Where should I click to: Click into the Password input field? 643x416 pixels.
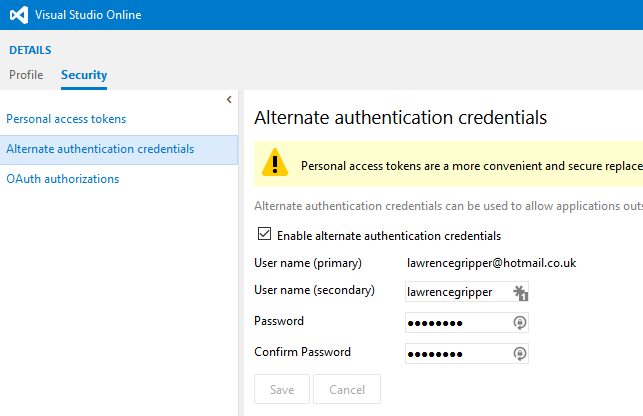(456, 323)
